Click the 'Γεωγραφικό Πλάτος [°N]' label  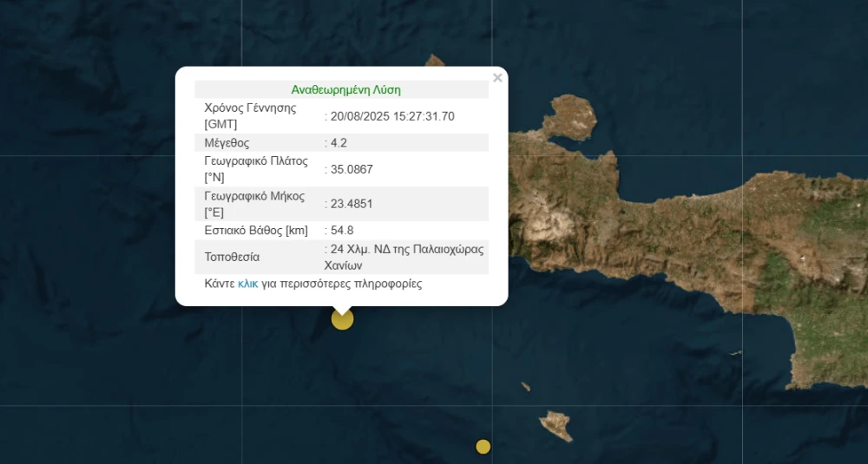click(x=256, y=169)
